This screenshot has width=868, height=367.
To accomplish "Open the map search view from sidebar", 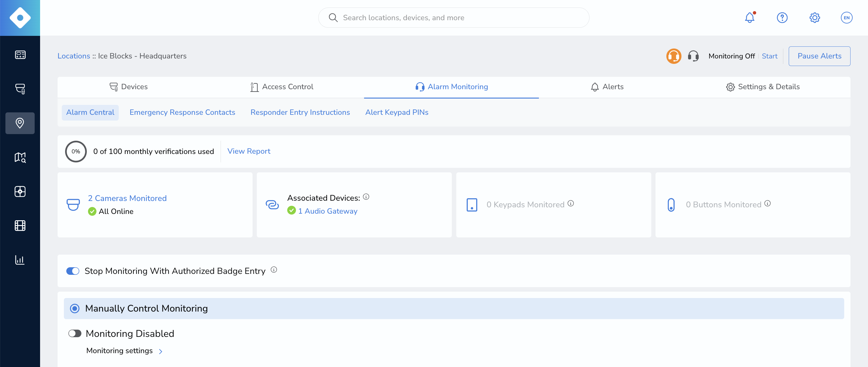I will pos(20,157).
